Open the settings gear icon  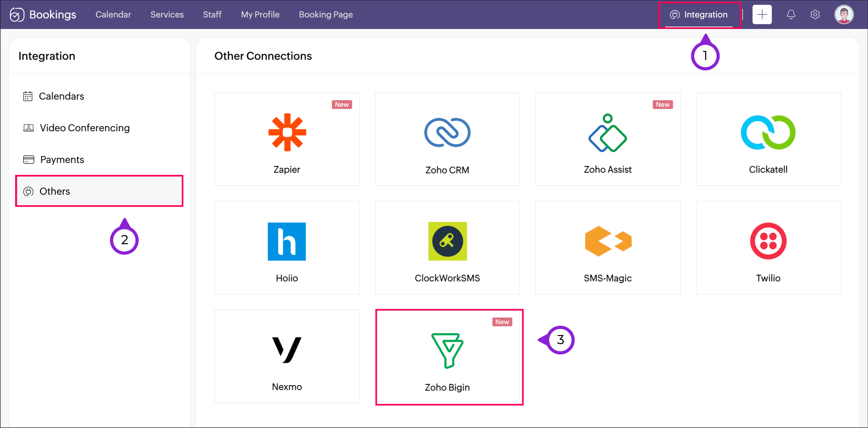[815, 14]
